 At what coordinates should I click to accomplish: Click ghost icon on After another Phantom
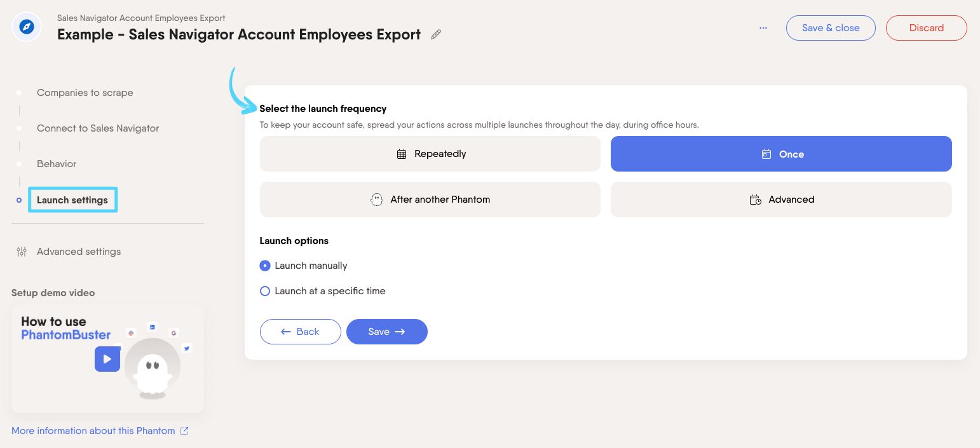[x=377, y=200]
